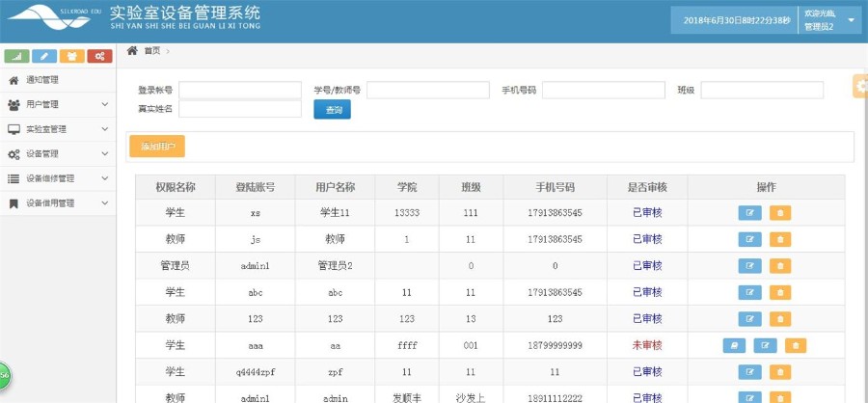Viewport: 868px width, 403px height.
Task: Click the blue pencil shortcut icon
Action: pyautogui.click(x=44, y=56)
